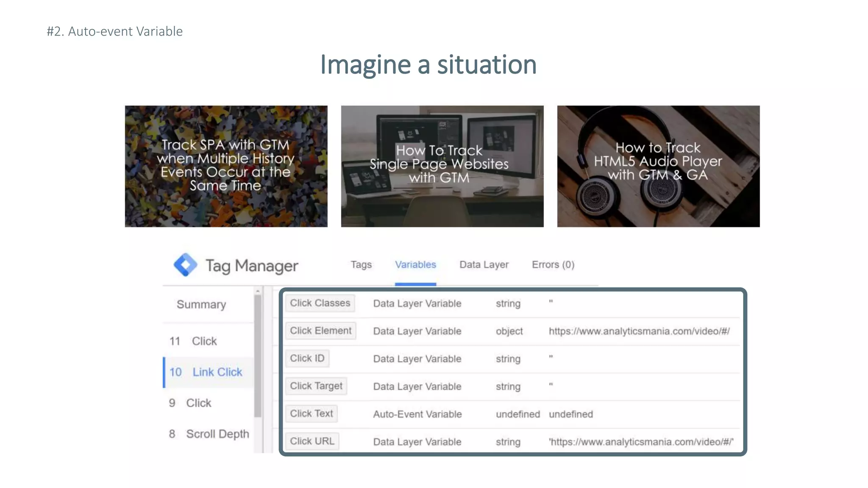
Task: Click 'Data Layer Variable' in Click URL row
Action: point(417,442)
